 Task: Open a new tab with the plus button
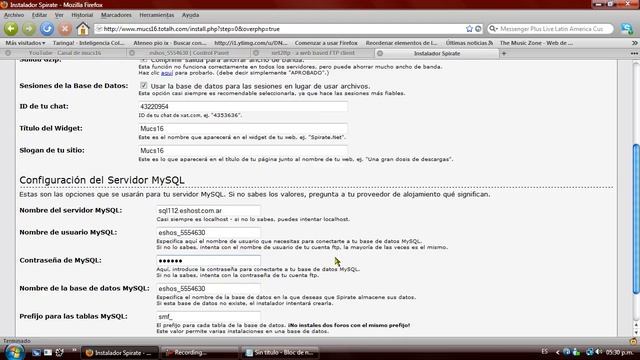(504, 53)
